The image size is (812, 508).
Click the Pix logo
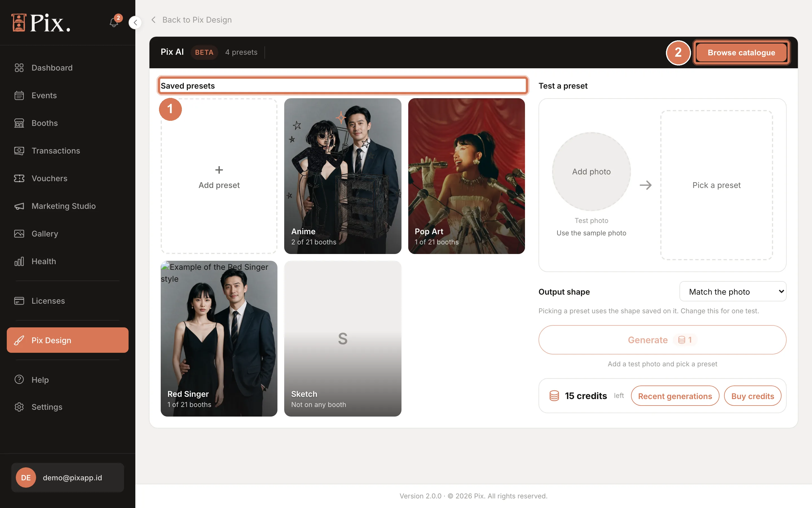point(41,23)
